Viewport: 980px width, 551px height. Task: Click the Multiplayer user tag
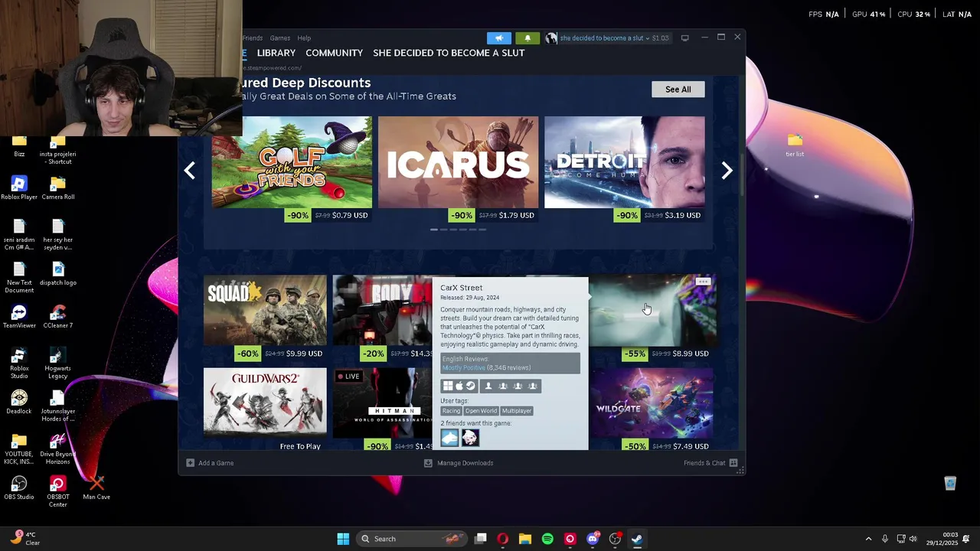pyautogui.click(x=517, y=411)
